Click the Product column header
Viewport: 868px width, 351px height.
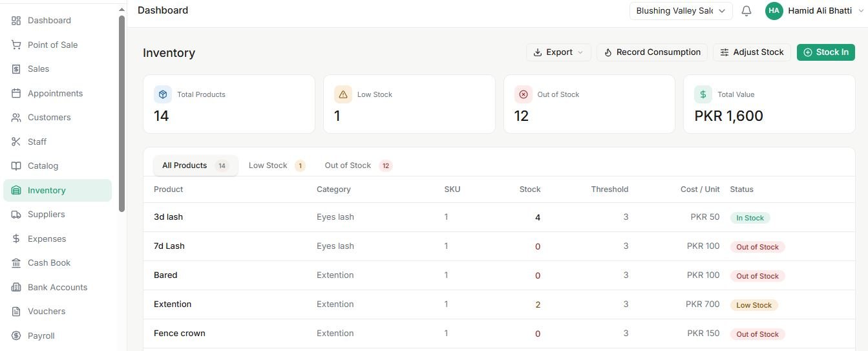pyautogui.click(x=168, y=189)
